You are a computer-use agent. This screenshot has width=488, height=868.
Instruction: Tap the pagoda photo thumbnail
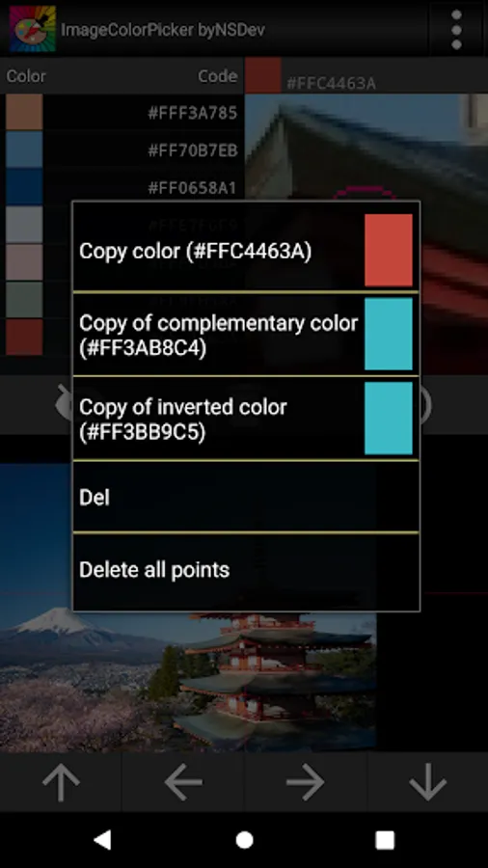click(188, 608)
